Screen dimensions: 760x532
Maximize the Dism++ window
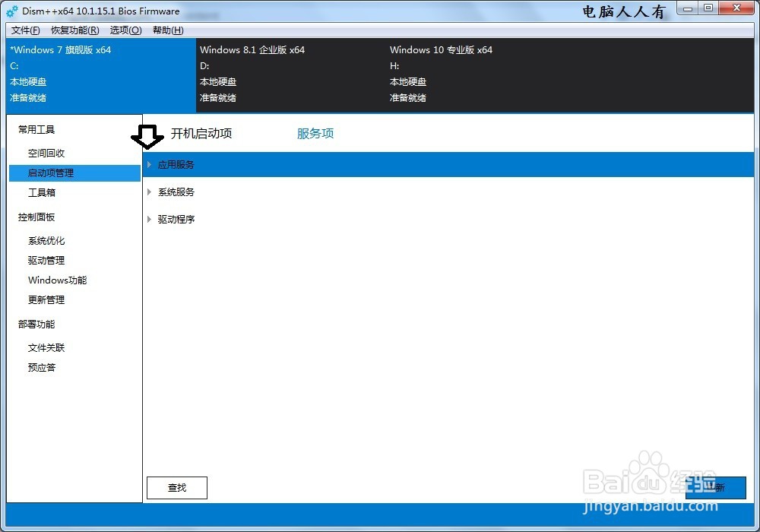708,8
